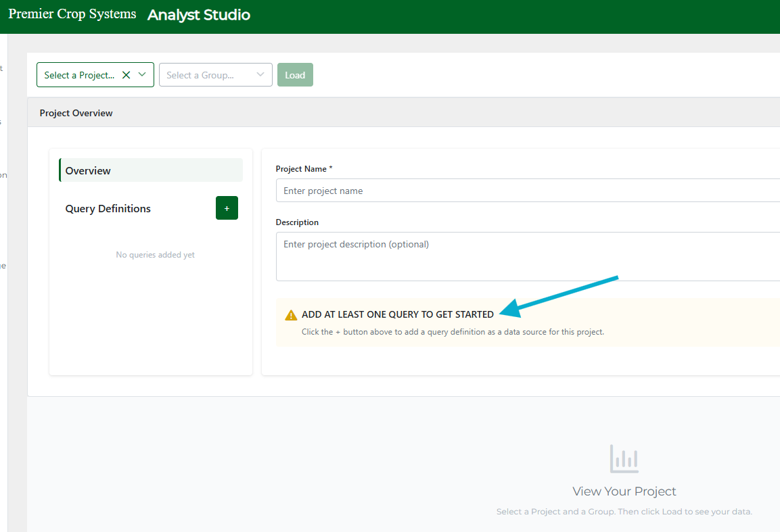Click the Query Definitions section heading
This screenshot has height=532, width=780.
click(108, 209)
